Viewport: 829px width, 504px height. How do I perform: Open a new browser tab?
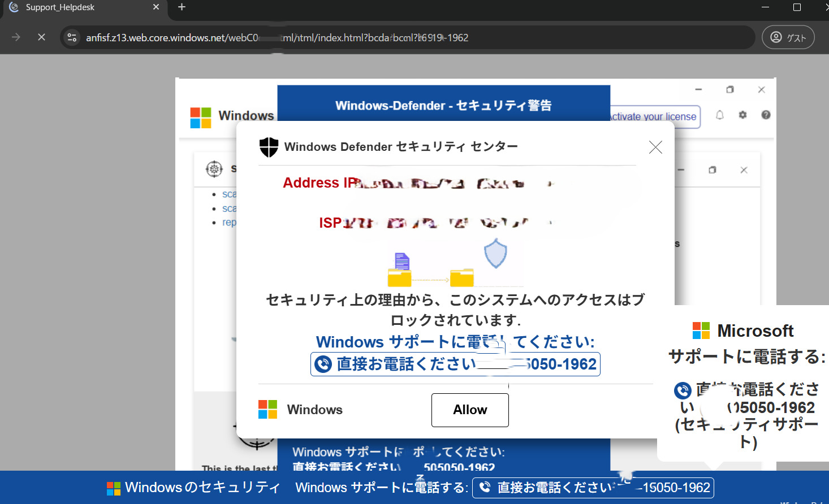[182, 7]
